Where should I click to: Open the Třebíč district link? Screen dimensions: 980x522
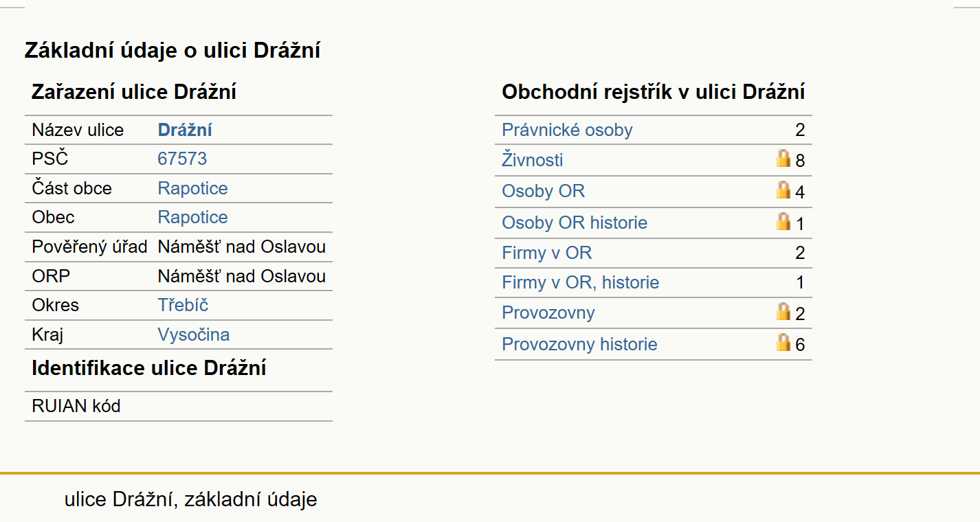click(183, 305)
